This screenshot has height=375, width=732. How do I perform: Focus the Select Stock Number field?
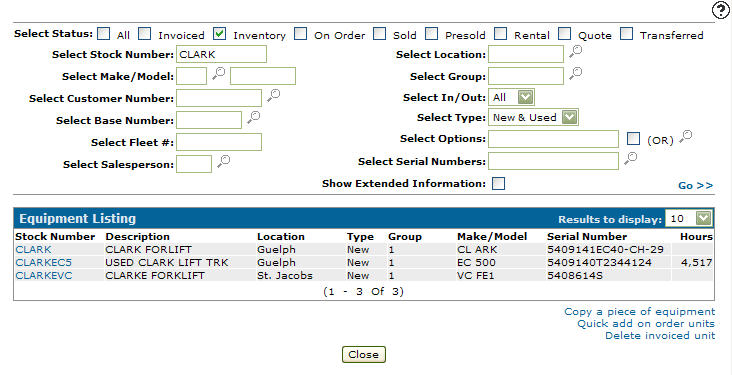coord(221,54)
